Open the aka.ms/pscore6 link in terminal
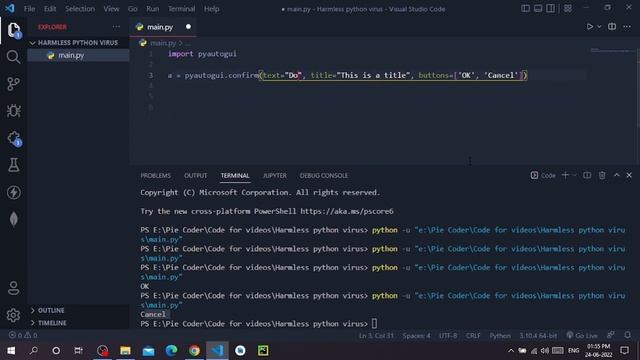Image resolution: width=640 pixels, height=360 pixels. coord(347,211)
